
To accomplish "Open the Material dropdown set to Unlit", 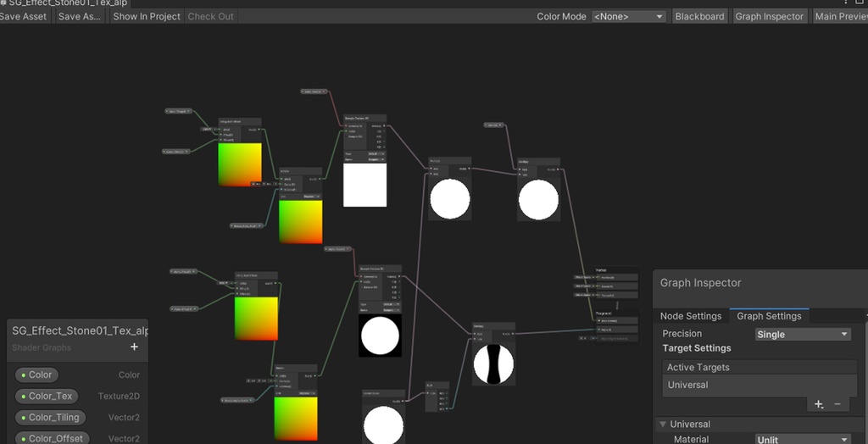I will tap(803, 440).
